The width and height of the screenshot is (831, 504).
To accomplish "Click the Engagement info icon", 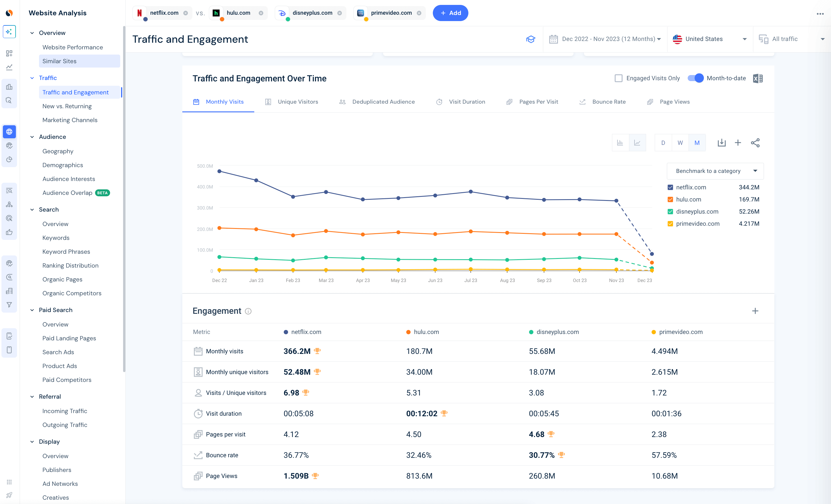I will 248,311.
